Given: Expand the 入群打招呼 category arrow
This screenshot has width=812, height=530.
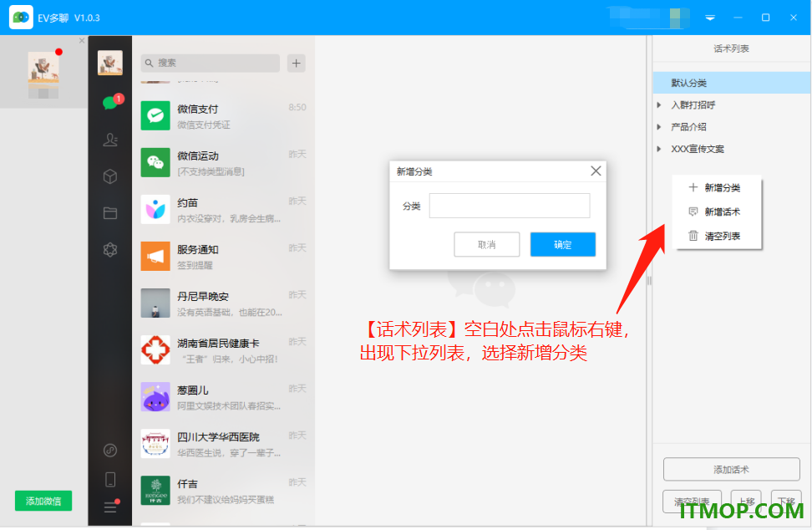Looking at the screenshot, I should pos(659,105).
